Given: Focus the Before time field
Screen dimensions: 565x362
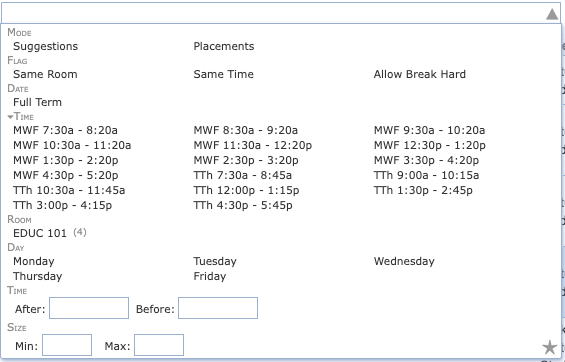Looking at the screenshot, I should pos(218,308).
